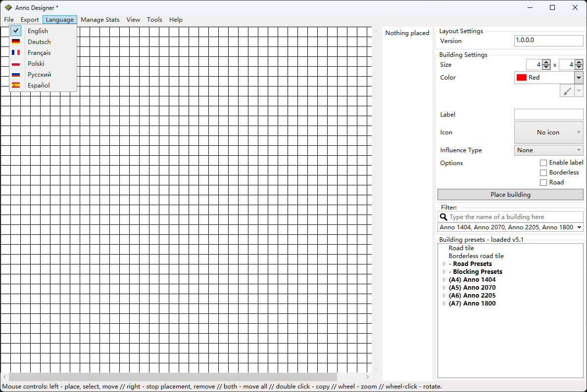Open the Manage Stats menu
Image resolution: width=587 pixels, height=392 pixels.
(x=100, y=20)
